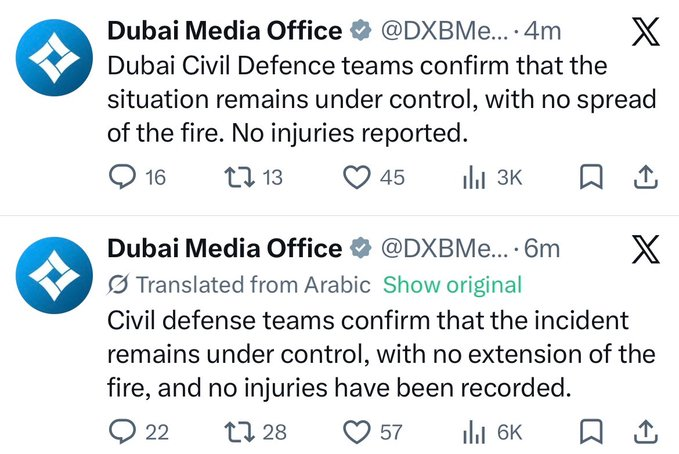Click the X logo on the second post
Viewport: 679px width, 454px height.
(x=646, y=249)
